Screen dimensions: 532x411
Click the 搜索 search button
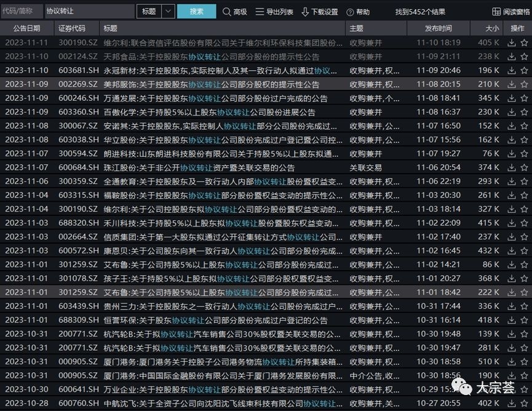point(196,11)
